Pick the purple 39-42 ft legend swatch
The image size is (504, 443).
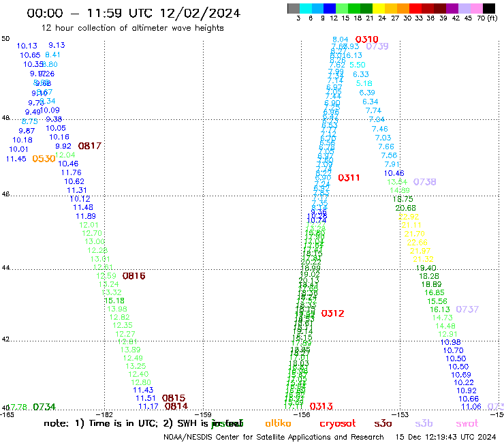coord(452,8)
